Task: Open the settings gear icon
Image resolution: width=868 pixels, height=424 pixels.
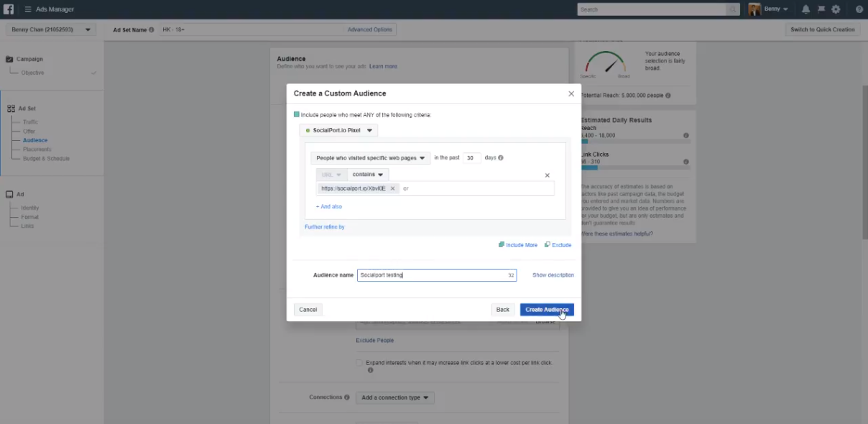Action: pos(836,9)
